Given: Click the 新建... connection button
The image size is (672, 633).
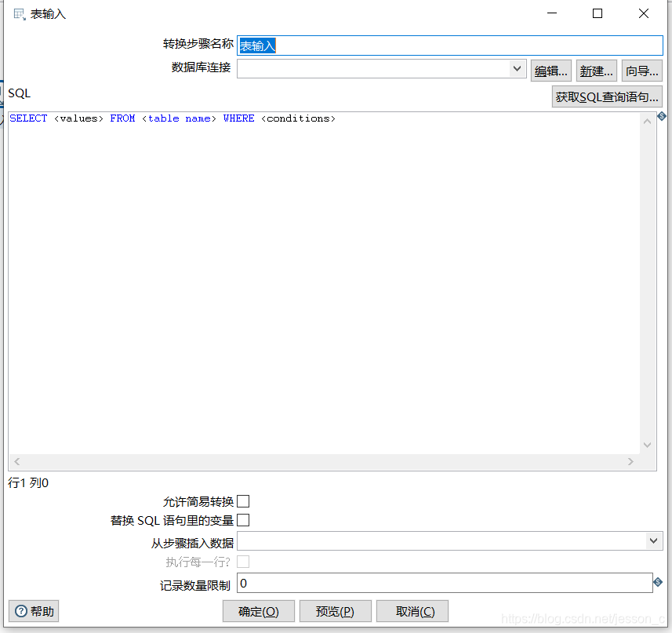Looking at the screenshot, I should click(596, 71).
